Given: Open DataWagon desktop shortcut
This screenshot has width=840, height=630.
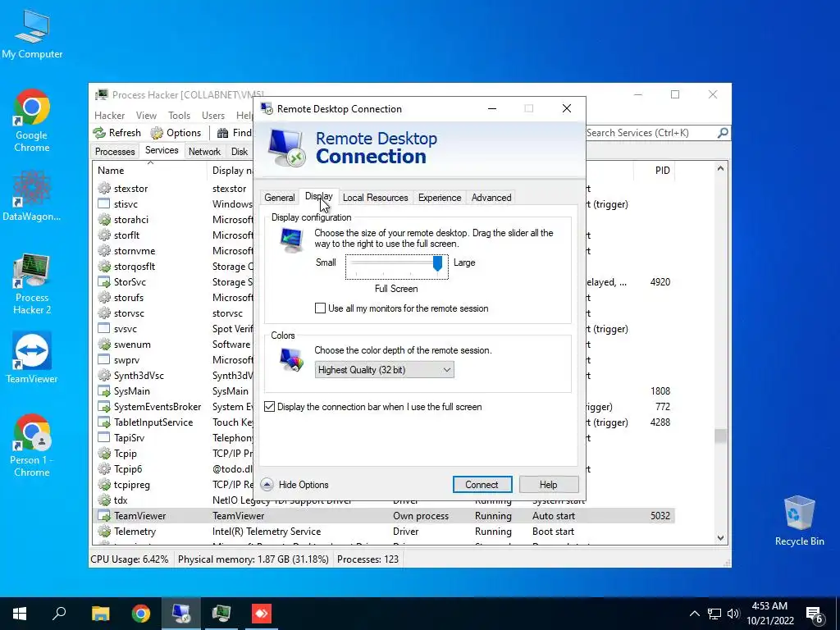Looking at the screenshot, I should pos(32,196).
